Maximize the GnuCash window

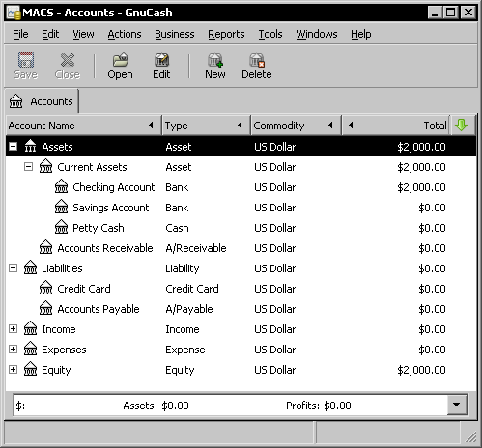451,13
